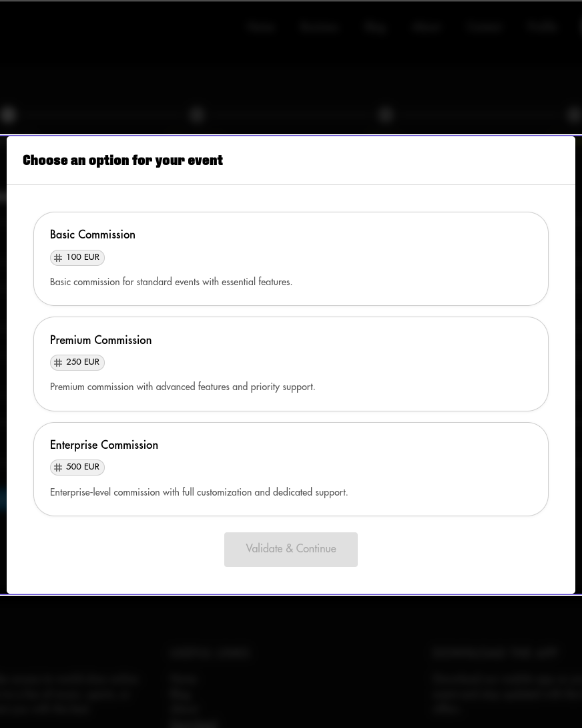Click the hash icon beside 500 EUR

(x=58, y=468)
